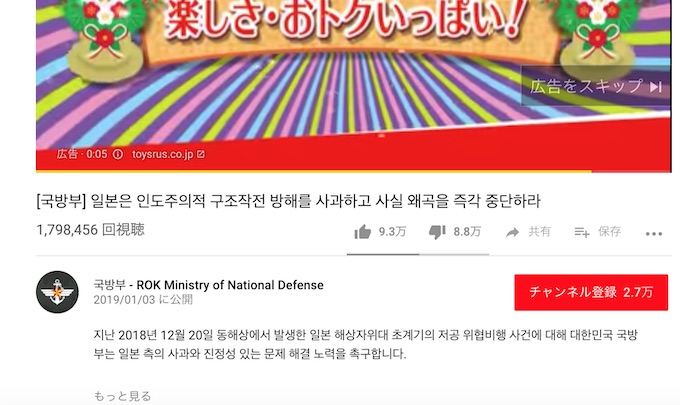Open the toysrus.co.jp advertiser link
The height and width of the screenshot is (405, 680).
[163, 154]
